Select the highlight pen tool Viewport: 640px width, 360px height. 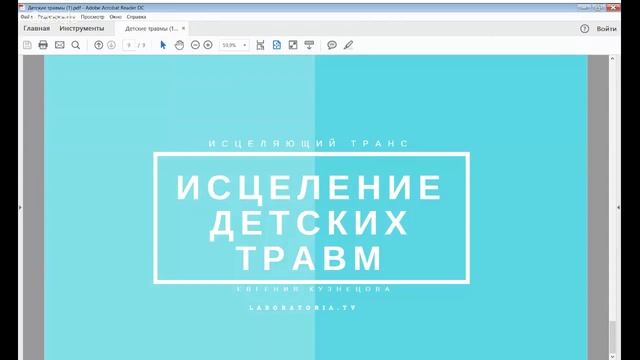coord(348,45)
